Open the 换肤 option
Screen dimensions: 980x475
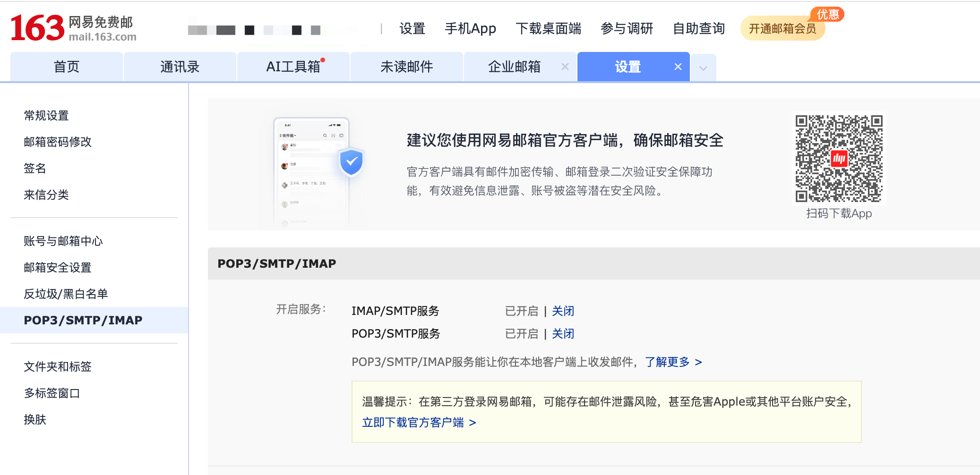point(35,420)
